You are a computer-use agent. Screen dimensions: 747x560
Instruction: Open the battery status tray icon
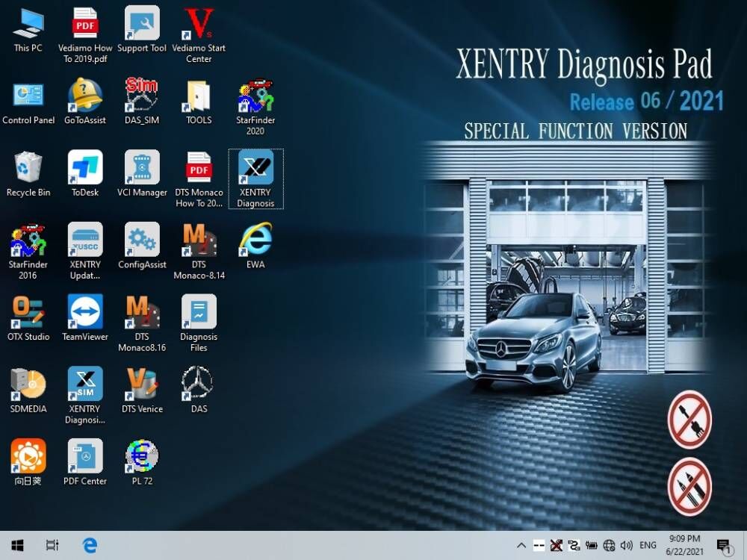[x=591, y=546]
